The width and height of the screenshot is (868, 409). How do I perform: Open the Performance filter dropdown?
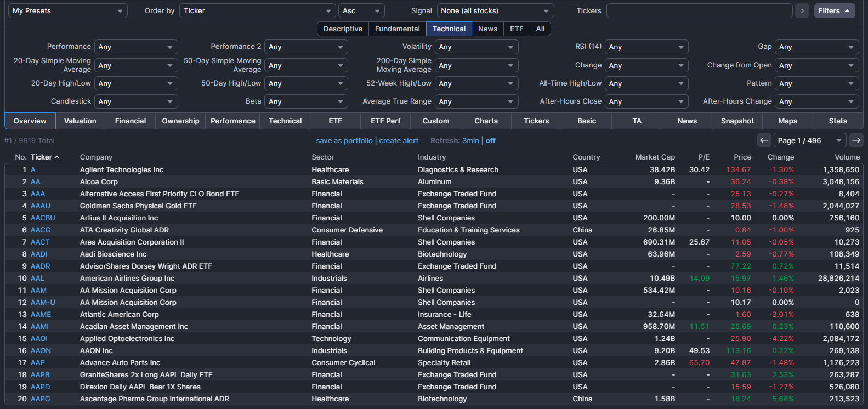click(136, 47)
